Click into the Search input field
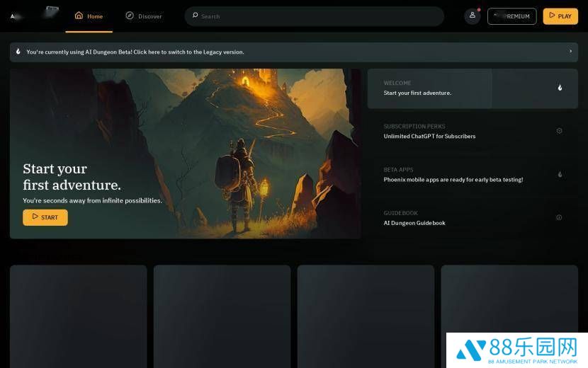This screenshot has height=368, width=588. [319, 16]
